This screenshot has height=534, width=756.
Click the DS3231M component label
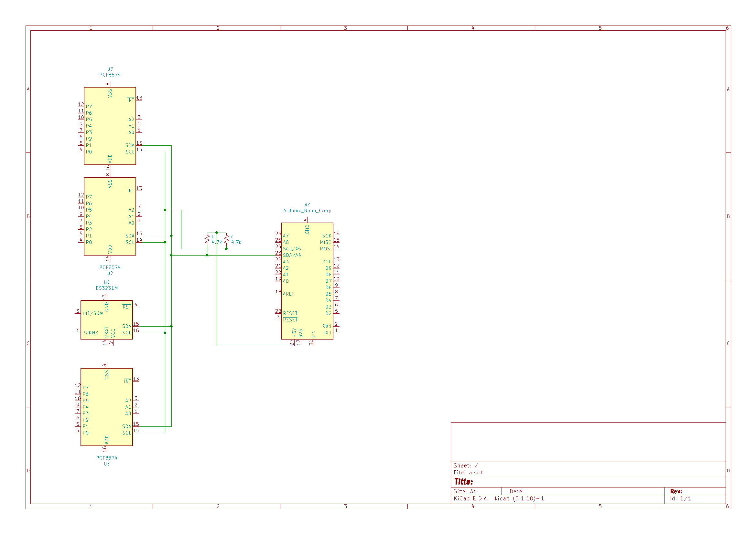click(107, 288)
